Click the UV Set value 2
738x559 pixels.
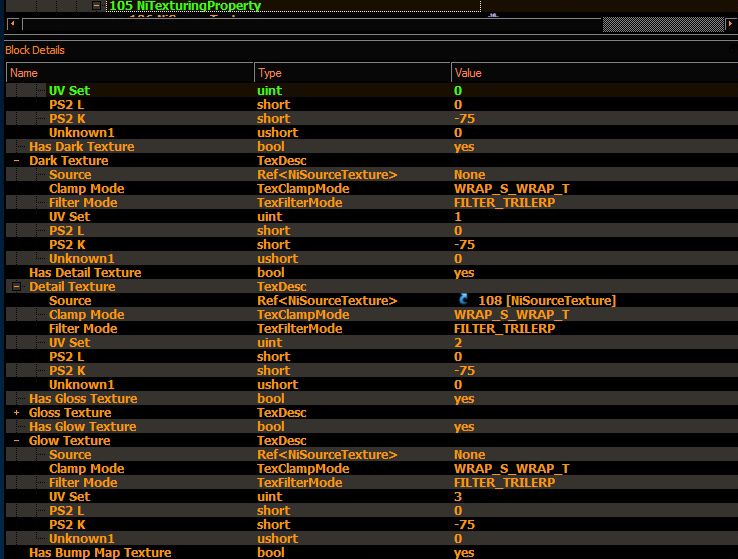pyautogui.click(x=458, y=343)
